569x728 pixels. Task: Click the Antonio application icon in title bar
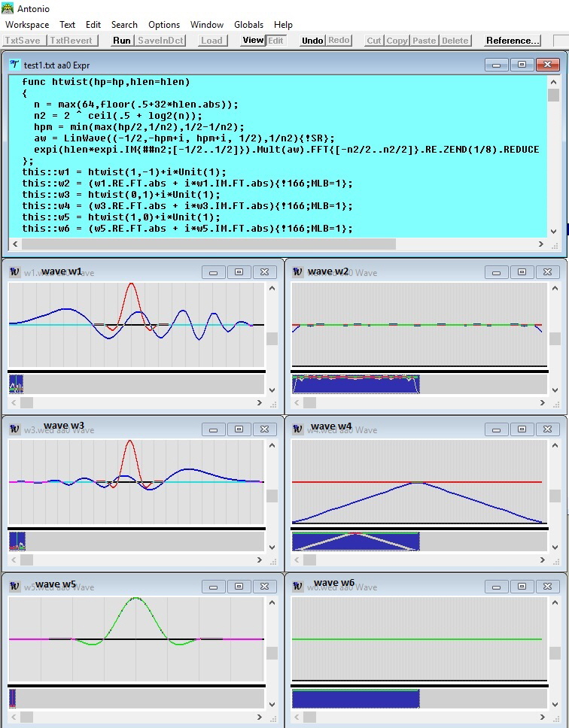8,8
